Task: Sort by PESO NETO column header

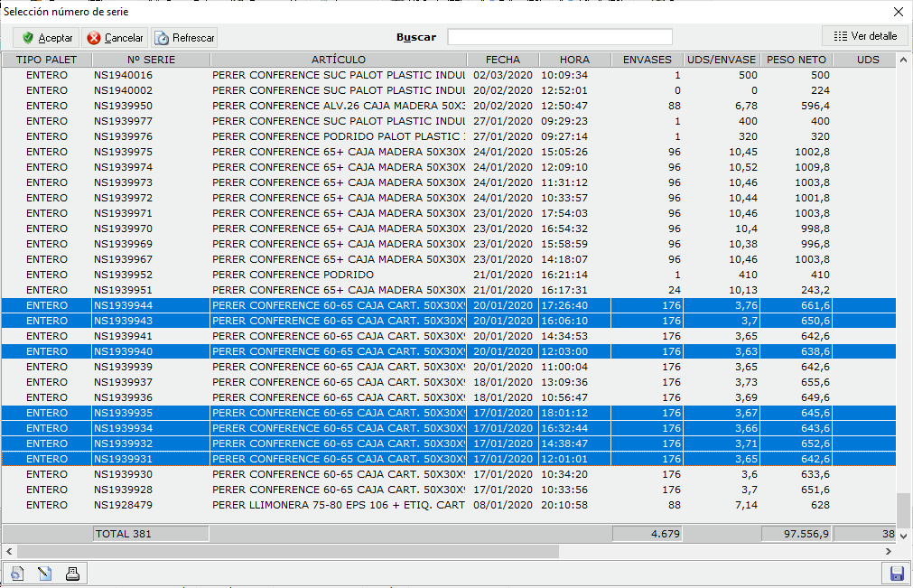Action: click(x=796, y=60)
